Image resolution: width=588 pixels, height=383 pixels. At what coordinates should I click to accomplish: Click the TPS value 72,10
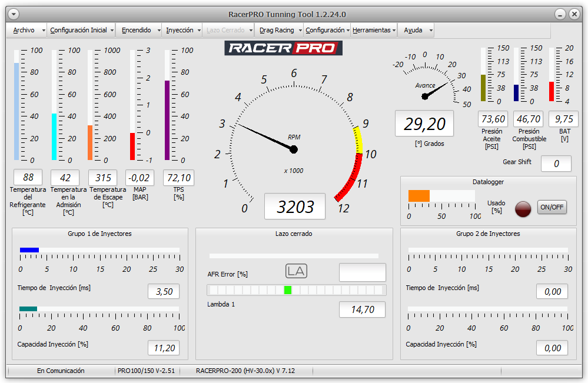[179, 178]
